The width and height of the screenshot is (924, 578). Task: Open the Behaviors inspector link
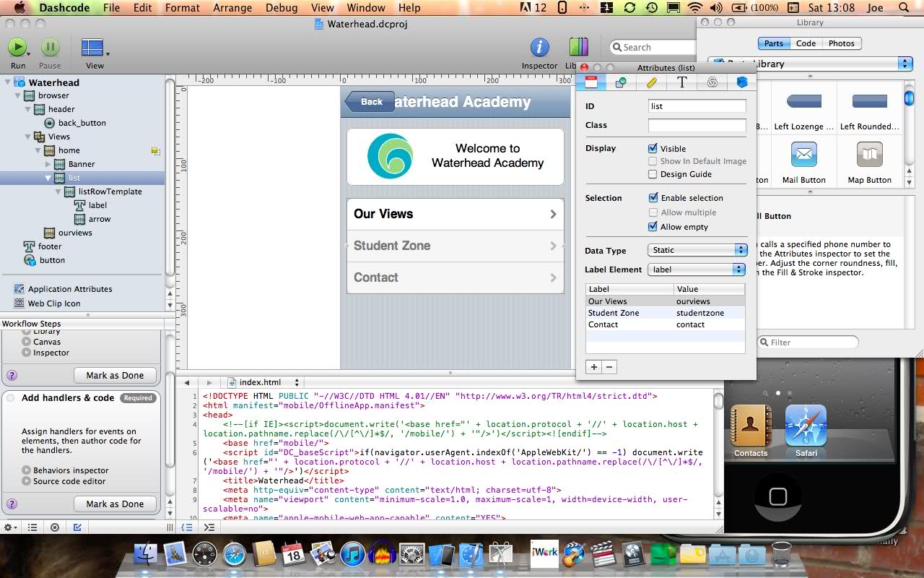71,470
